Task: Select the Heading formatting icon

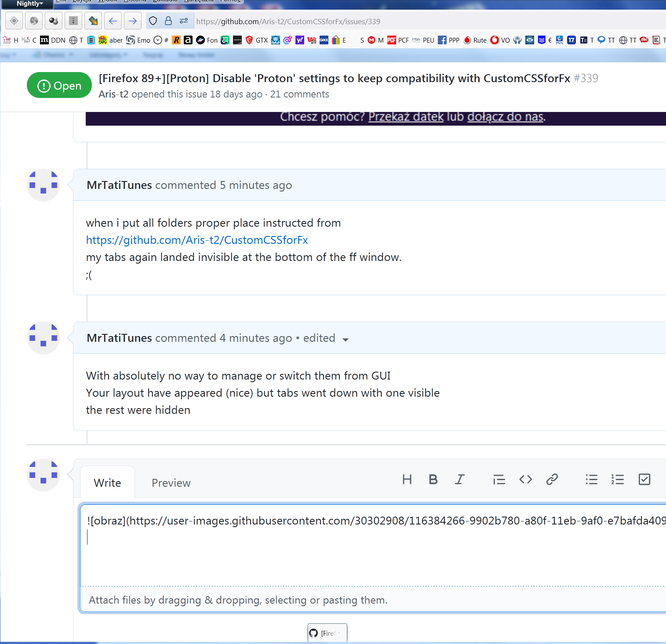Action: pyautogui.click(x=407, y=479)
